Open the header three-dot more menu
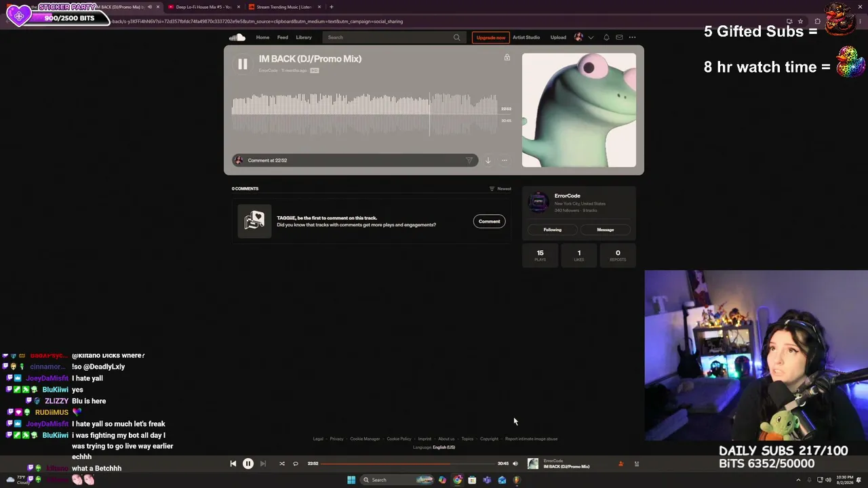This screenshot has height=488, width=868. point(632,37)
